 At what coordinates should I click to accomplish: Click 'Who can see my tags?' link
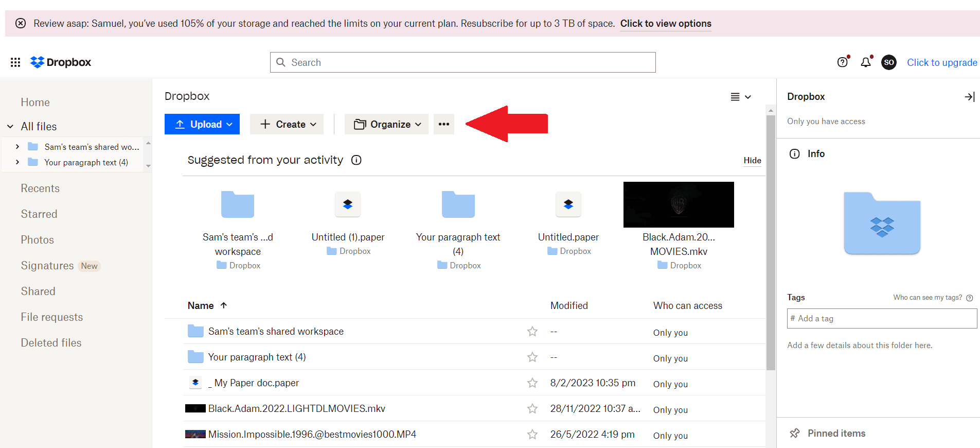pos(928,298)
